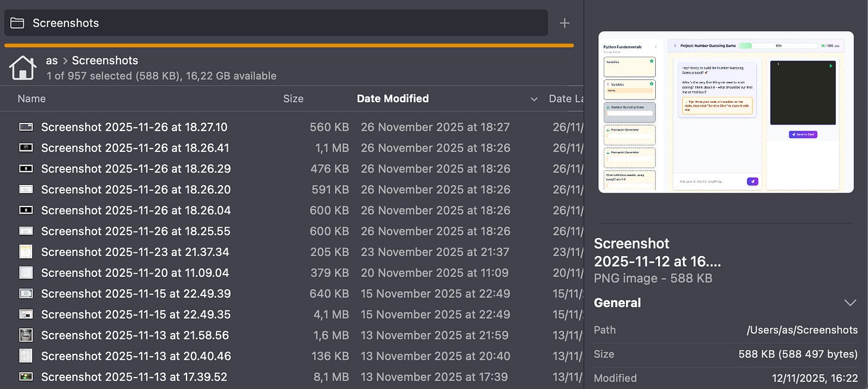Select Screenshot 2025-11-13 at 21.58.56

(x=135, y=335)
